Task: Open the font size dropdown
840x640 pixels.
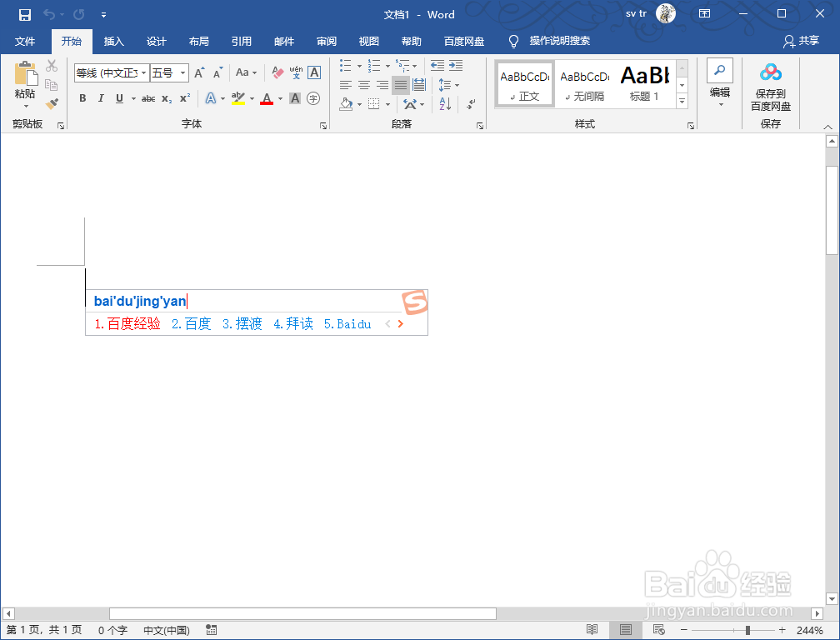Action: click(182, 72)
